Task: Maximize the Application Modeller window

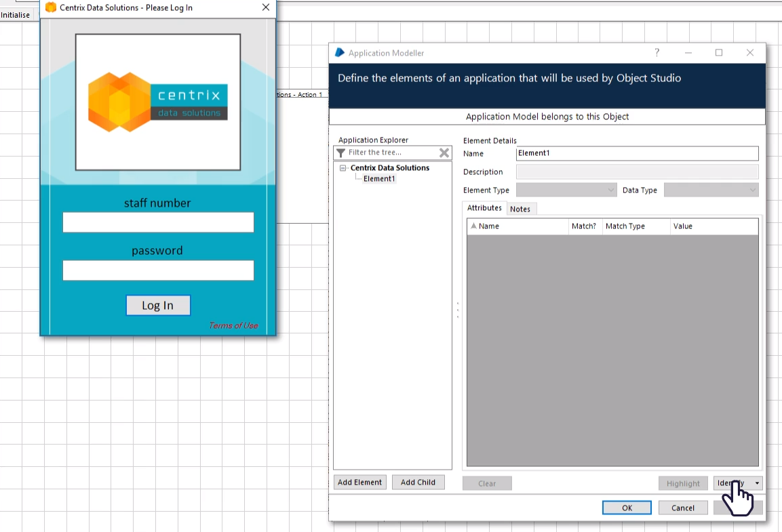Action: point(719,52)
